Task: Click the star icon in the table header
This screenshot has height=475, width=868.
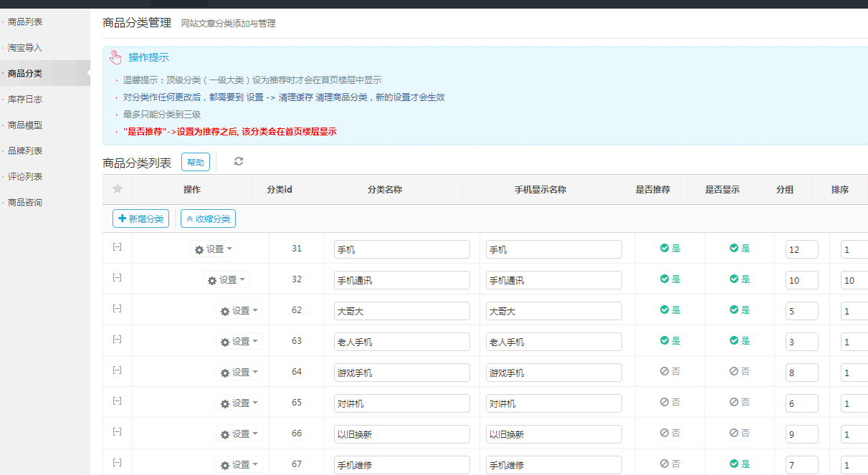Action: click(x=117, y=189)
